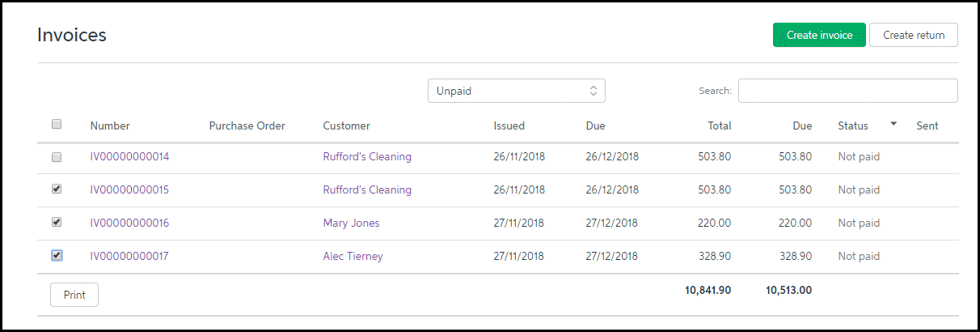Open Mary Jones customer link
This screenshot has width=980, height=332.
point(351,223)
